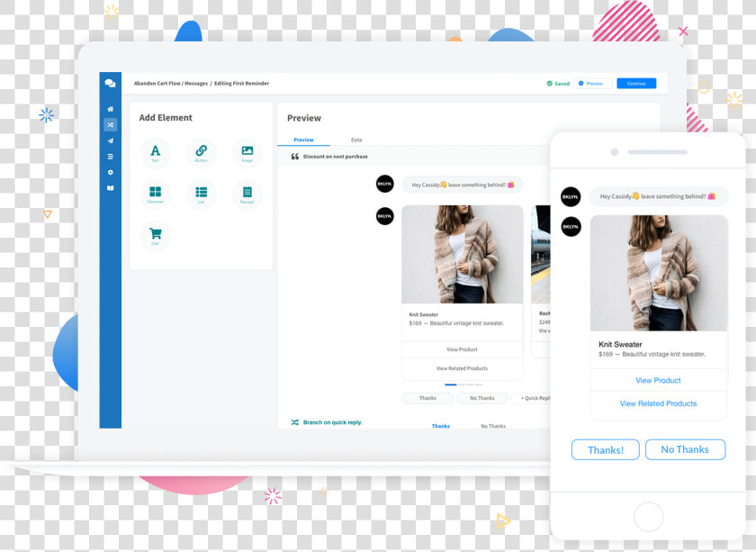
Task: Click the Branch on quick reply label
Action: [333, 422]
